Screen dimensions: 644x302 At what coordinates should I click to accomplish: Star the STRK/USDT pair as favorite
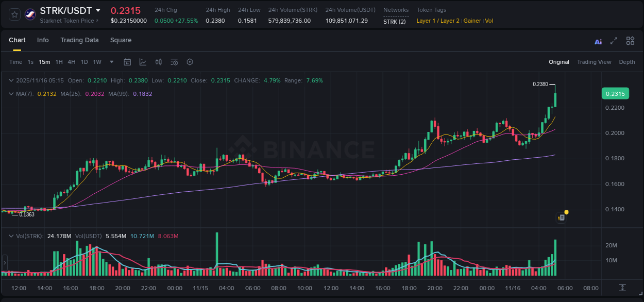(14, 14)
